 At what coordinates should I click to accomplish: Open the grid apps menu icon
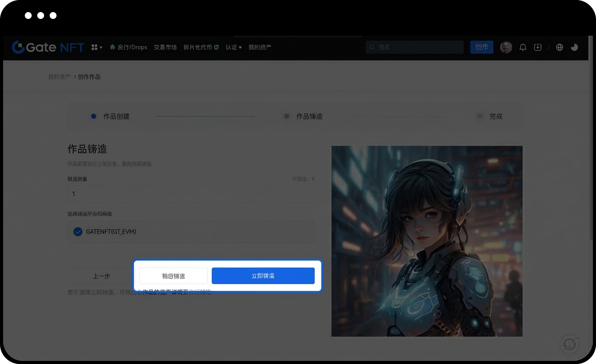(x=94, y=47)
